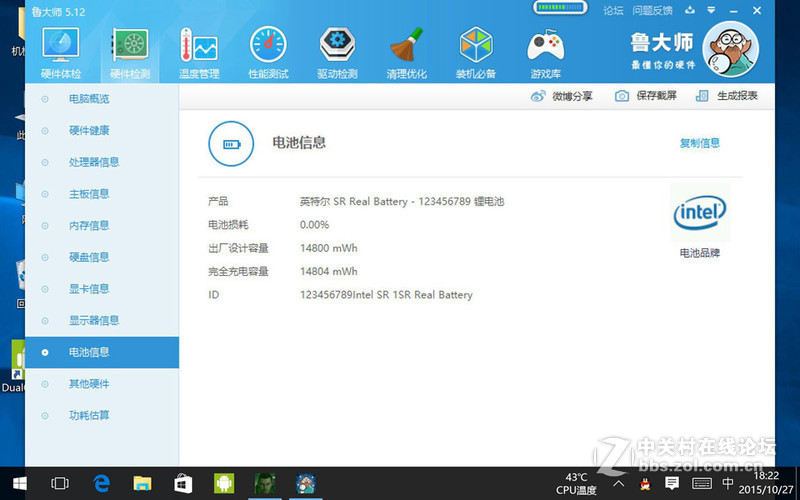Launch Microsoft Edge from taskbar
This screenshot has height=500, width=800.
click(102, 483)
